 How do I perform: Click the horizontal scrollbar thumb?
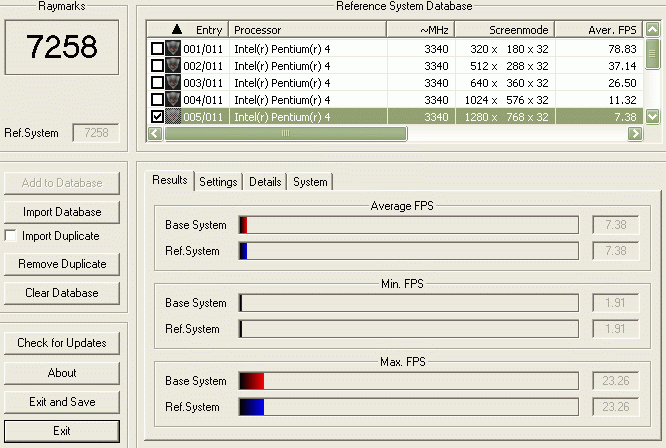pos(285,134)
